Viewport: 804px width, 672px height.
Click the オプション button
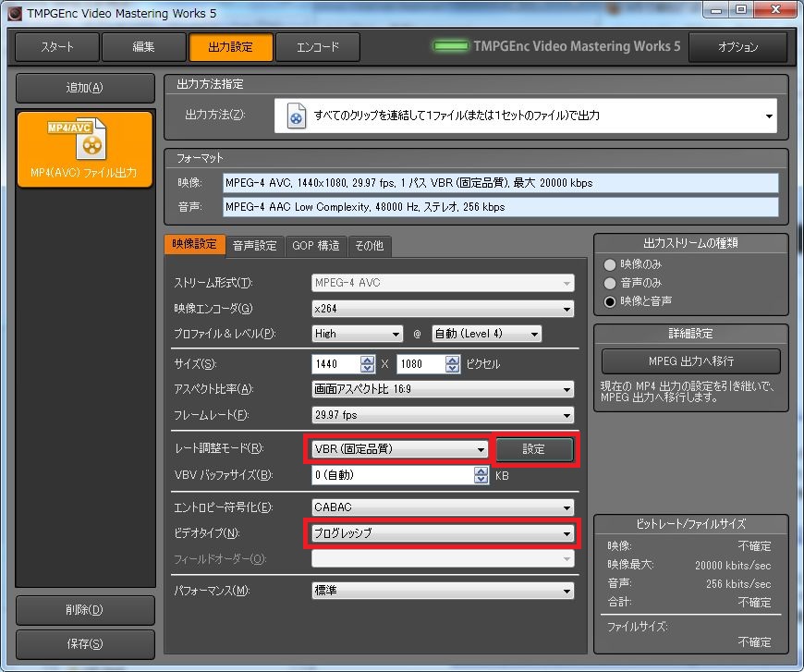pyautogui.click(x=737, y=47)
